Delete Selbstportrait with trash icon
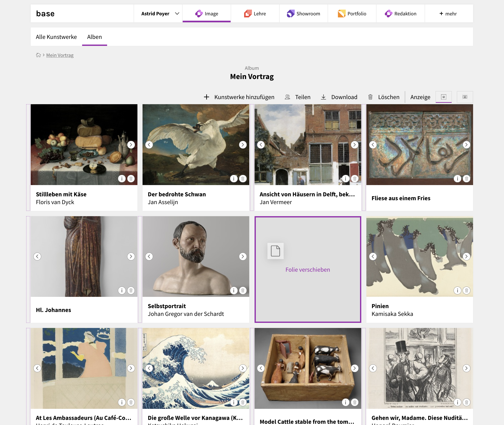This screenshot has width=504, height=425. point(243,290)
